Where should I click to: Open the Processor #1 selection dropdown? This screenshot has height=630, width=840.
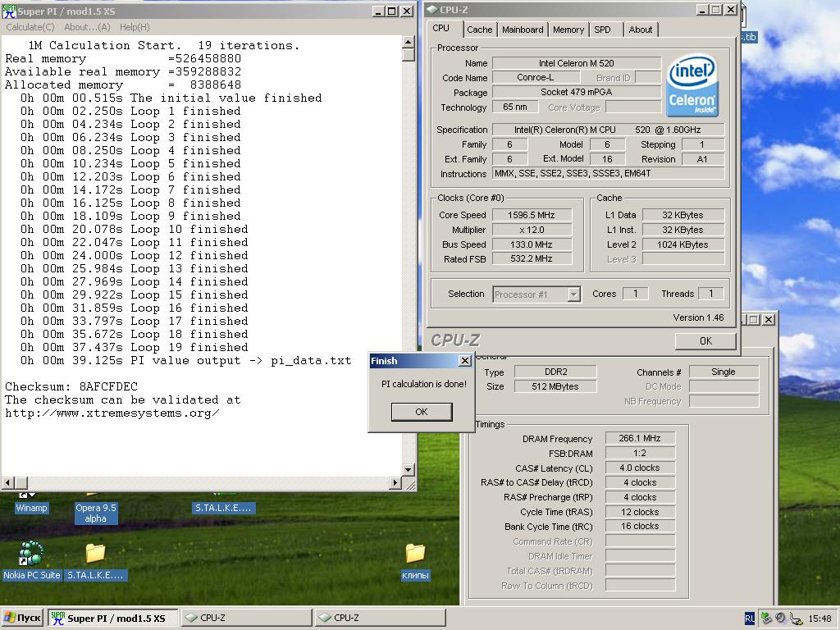click(573, 294)
